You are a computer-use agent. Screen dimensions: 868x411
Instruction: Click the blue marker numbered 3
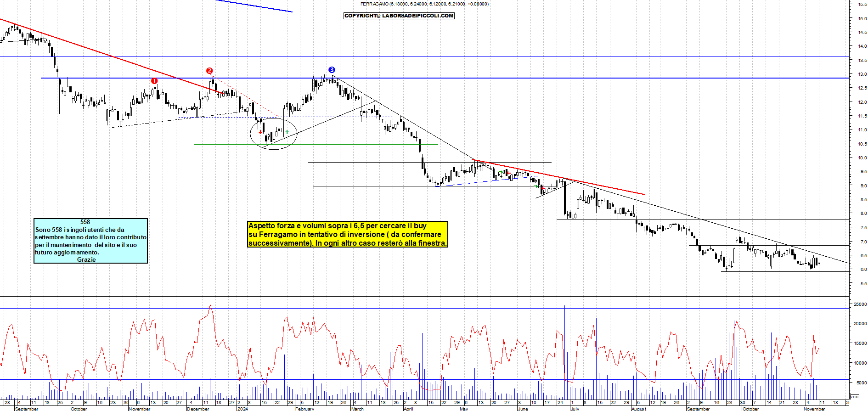332,70
